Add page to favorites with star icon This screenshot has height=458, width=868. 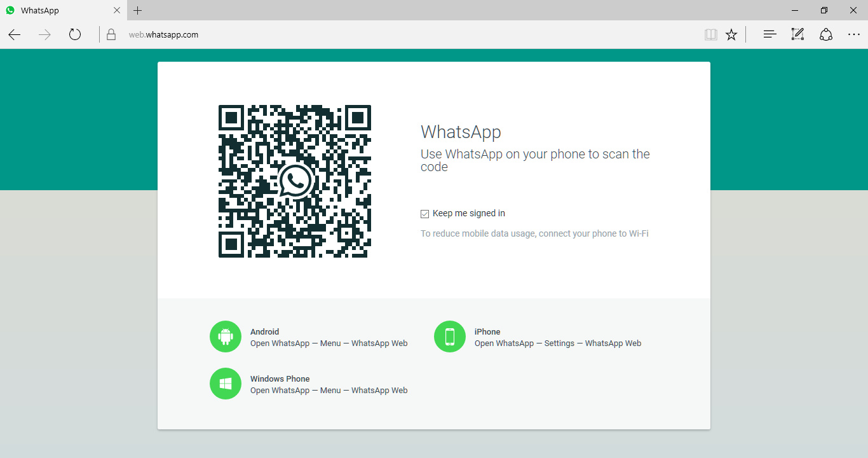[731, 35]
